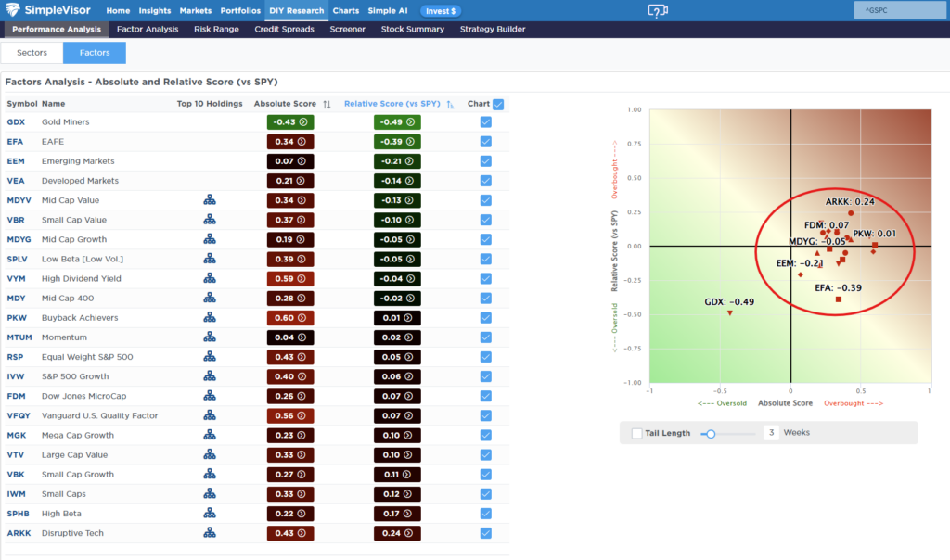Expand SPHB relative score 0.17 badge

tap(397, 514)
